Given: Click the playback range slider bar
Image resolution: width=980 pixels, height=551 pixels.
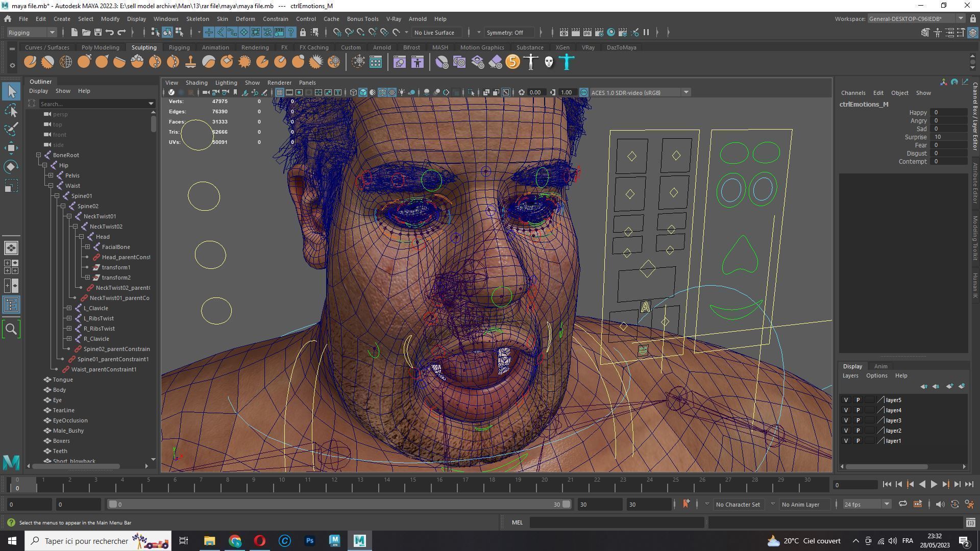Looking at the screenshot, I should 339,504.
